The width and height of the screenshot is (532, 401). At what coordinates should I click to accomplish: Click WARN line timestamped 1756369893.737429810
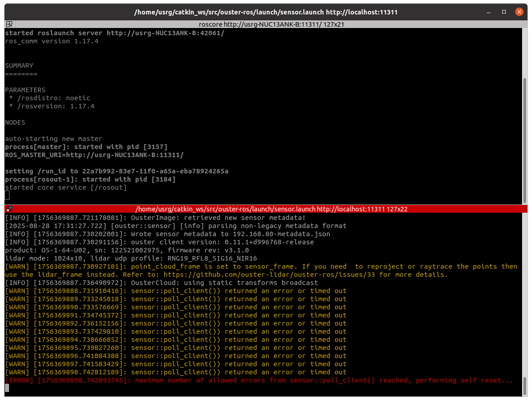tap(176, 331)
